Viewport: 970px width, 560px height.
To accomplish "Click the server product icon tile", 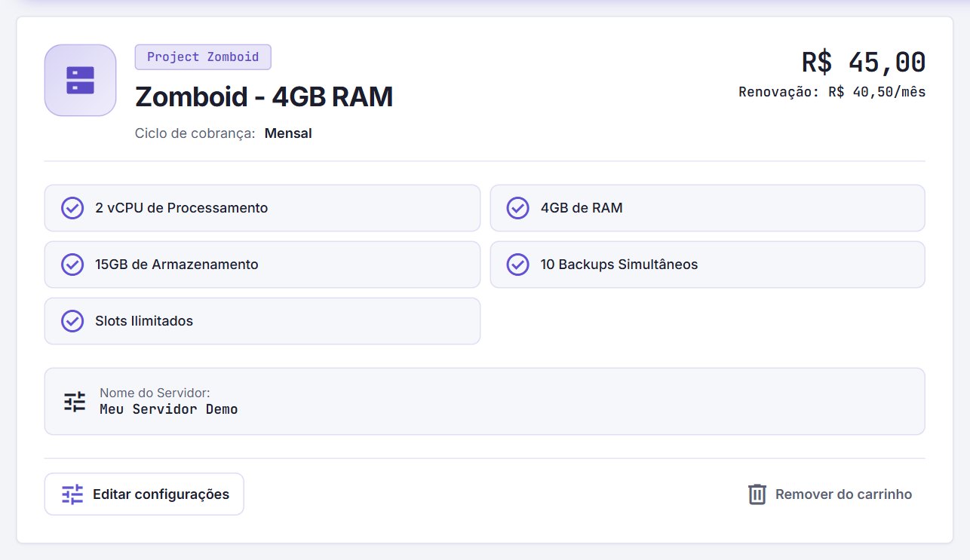I will (80, 81).
